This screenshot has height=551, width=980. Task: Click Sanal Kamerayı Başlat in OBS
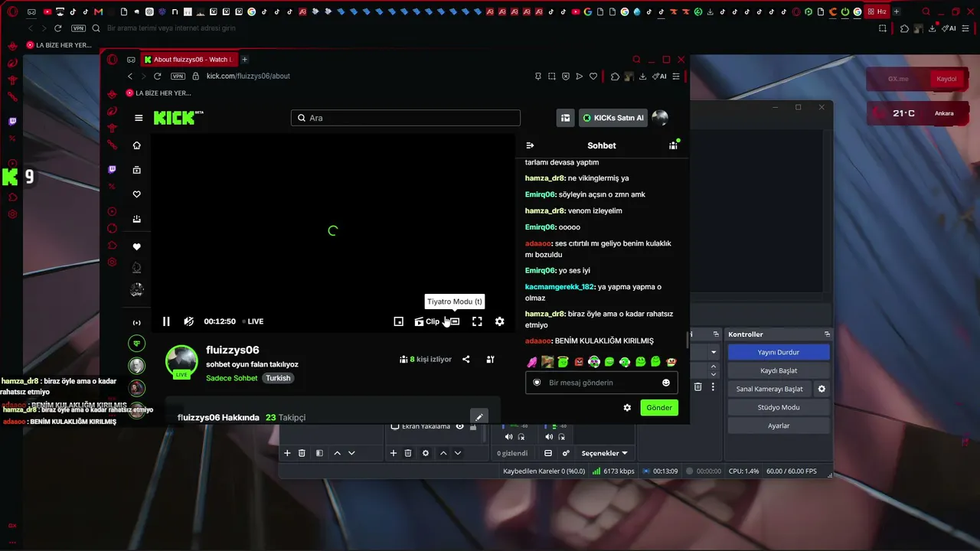coord(769,389)
